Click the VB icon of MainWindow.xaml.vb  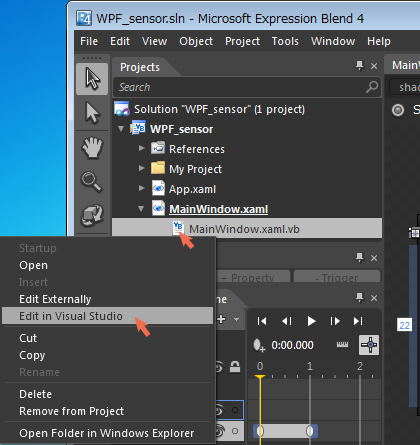tap(178, 228)
